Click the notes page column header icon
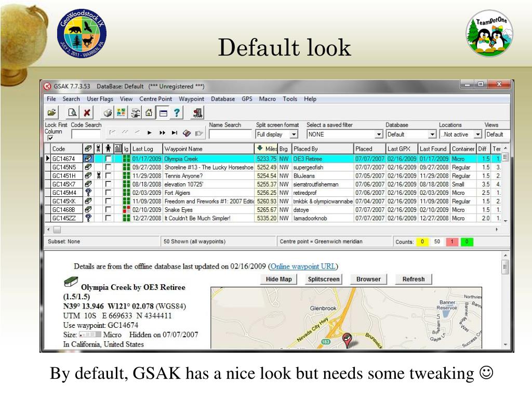The height and width of the screenshot is (399, 532). pos(118,148)
